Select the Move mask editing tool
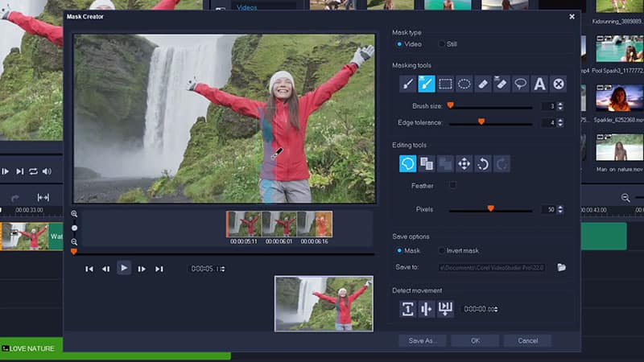Viewport: 644px width, 362px height. coord(464,164)
